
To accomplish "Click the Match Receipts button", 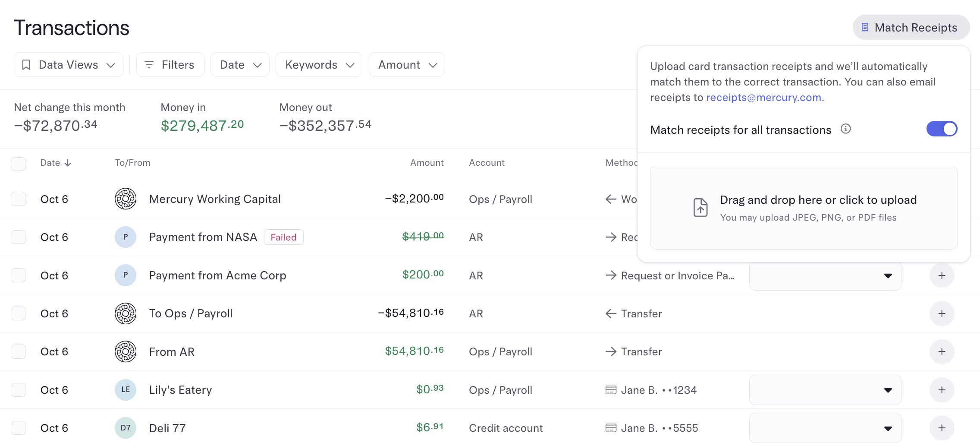I will coord(911,28).
